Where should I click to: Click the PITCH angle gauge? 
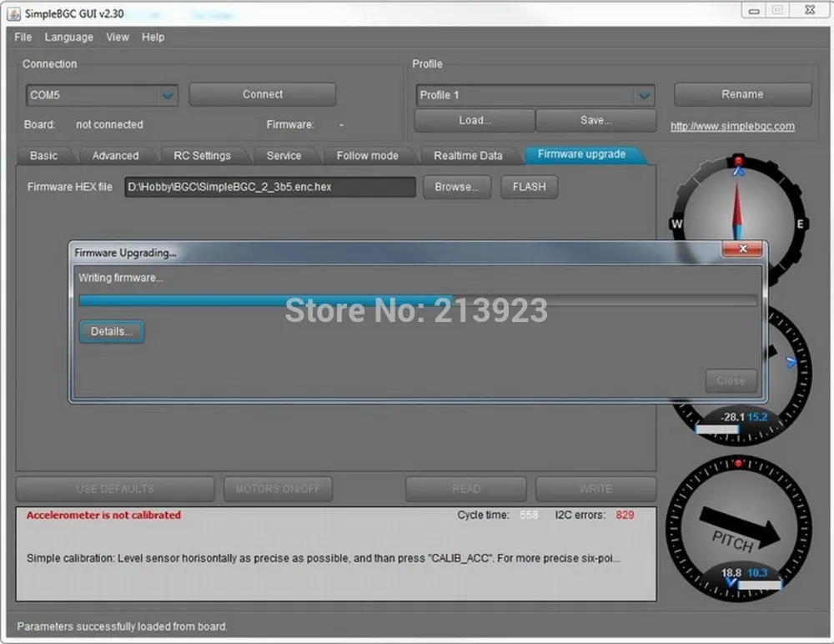click(738, 529)
